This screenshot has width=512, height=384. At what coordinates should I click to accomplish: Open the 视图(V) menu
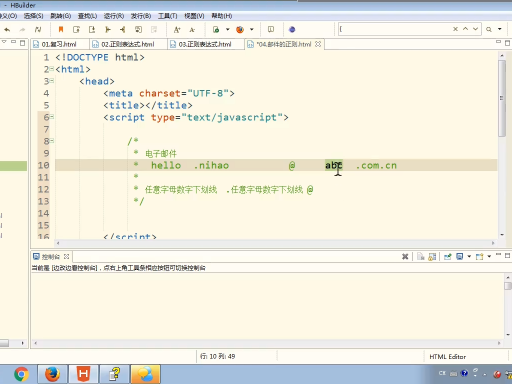tap(194, 16)
